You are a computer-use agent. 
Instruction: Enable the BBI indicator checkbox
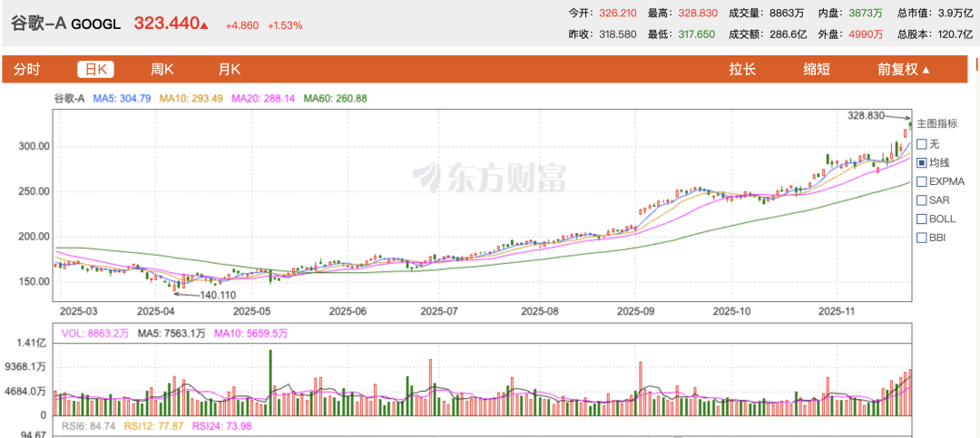click(921, 238)
